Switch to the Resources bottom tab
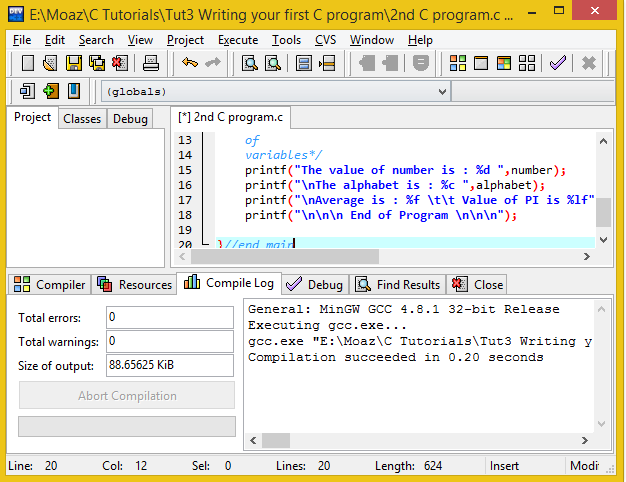This screenshot has height=482, width=626. point(134,285)
